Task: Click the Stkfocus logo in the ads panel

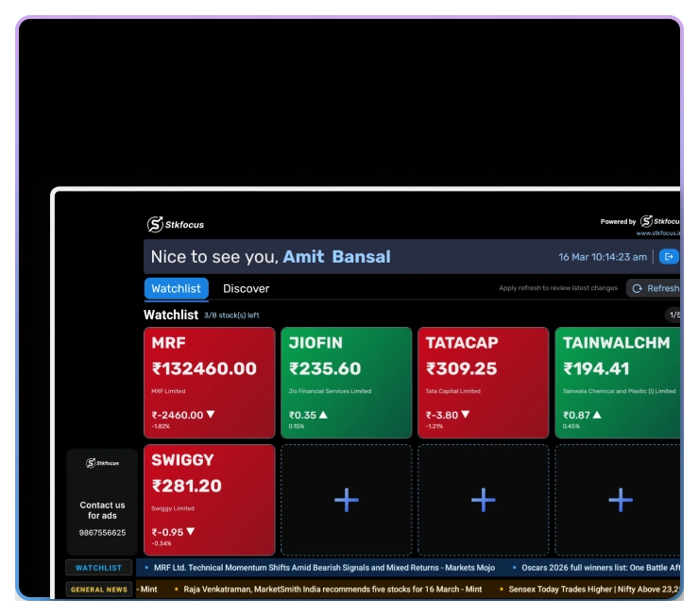Action: 102,463
